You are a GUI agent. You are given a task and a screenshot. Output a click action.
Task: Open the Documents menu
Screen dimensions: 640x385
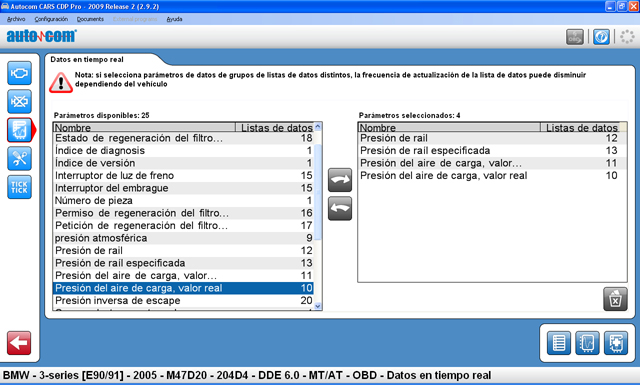tap(90, 19)
